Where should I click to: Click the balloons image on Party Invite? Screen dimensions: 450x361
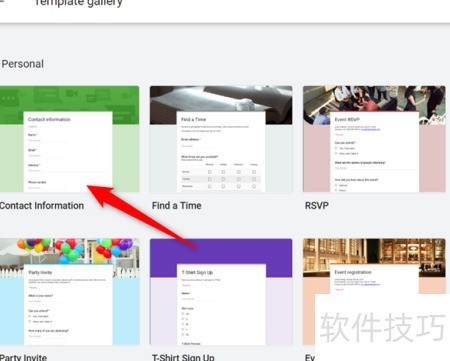[69, 251]
